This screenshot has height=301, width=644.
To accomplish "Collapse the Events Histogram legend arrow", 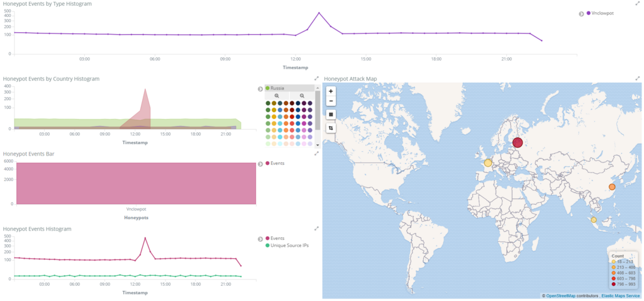I will click(x=260, y=239).
